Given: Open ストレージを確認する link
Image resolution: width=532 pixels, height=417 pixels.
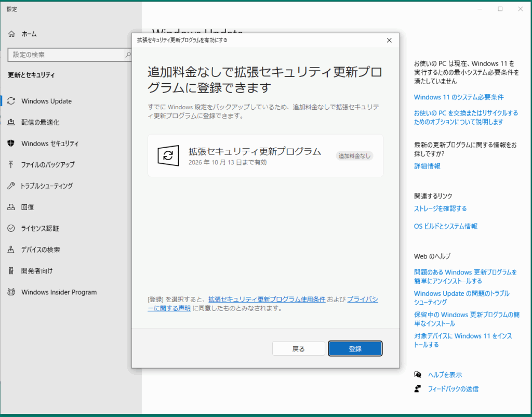Looking at the screenshot, I should pyautogui.click(x=441, y=208).
